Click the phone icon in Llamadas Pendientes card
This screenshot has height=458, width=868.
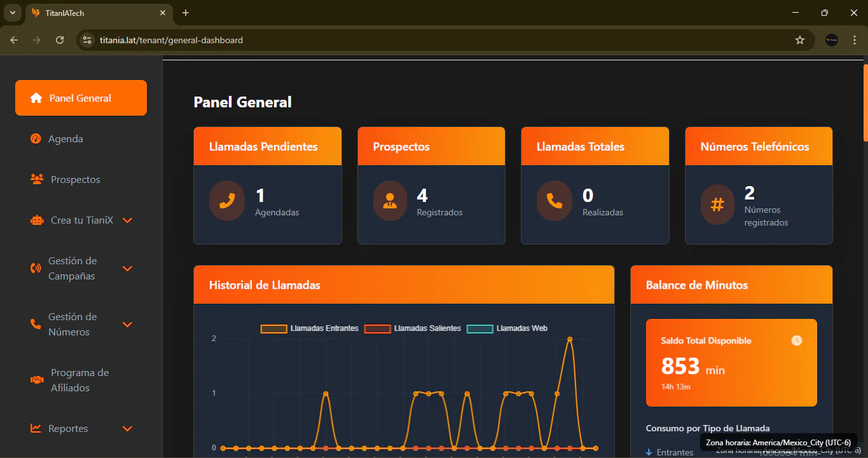click(227, 201)
